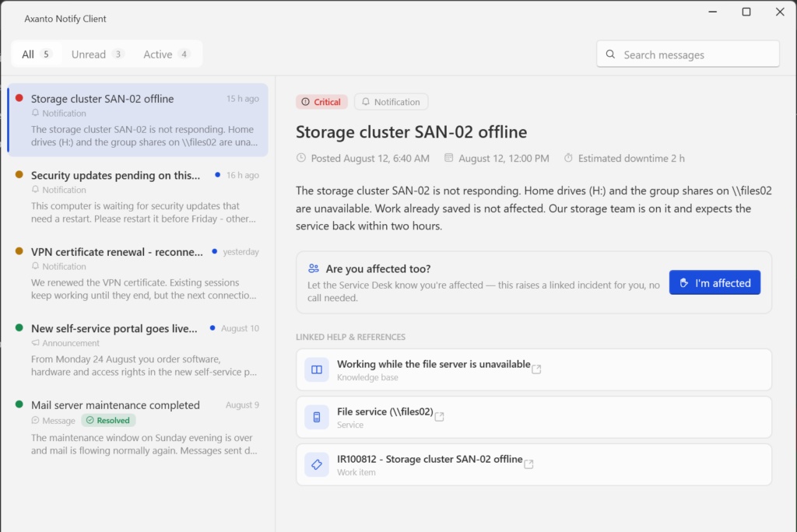The image size is (797, 532).
Task: Open IR100812 Storage cluster work item
Action: pyautogui.click(x=534, y=464)
